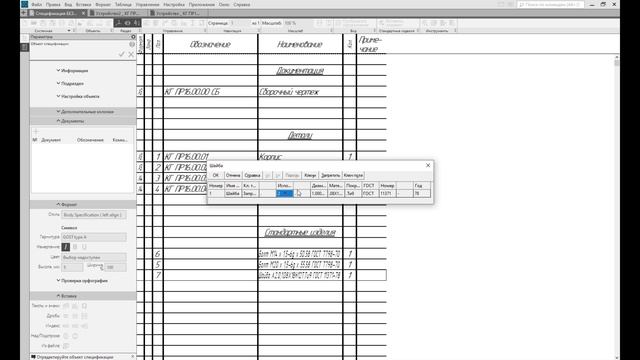Collapse the Документы section
Viewport: 640px width, 360px height.
pos(83,121)
